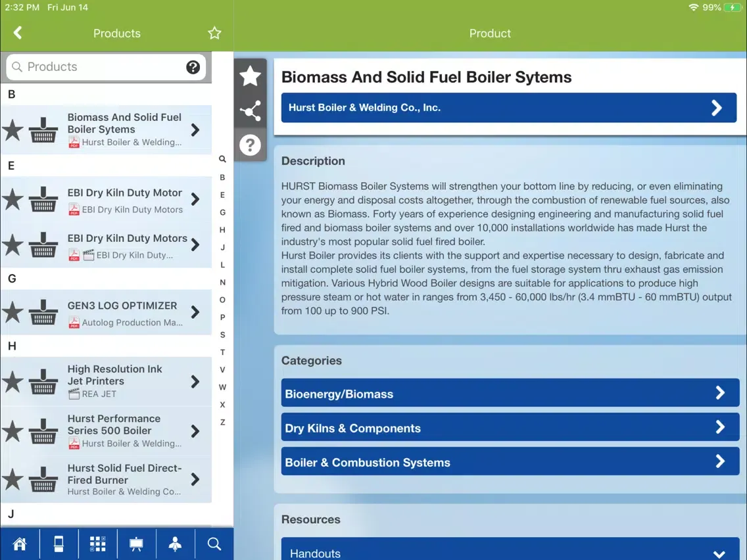The image size is (747, 560).
Task: Jump to letter V in index
Action: [x=222, y=369]
